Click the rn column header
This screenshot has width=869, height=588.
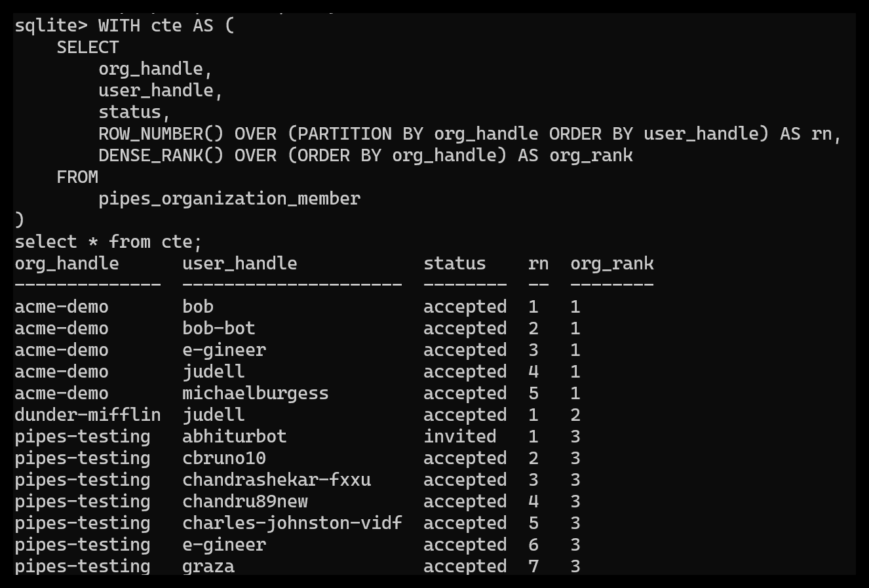539,264
